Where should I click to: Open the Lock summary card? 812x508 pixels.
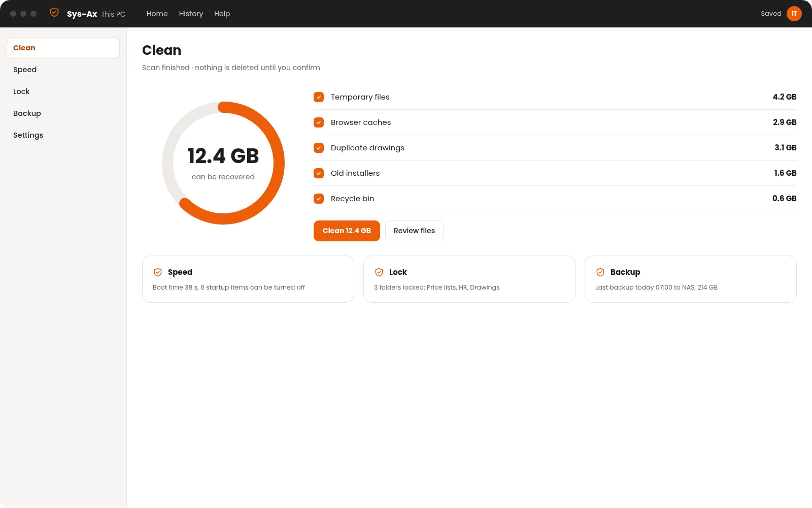click(x=469, y=279)
